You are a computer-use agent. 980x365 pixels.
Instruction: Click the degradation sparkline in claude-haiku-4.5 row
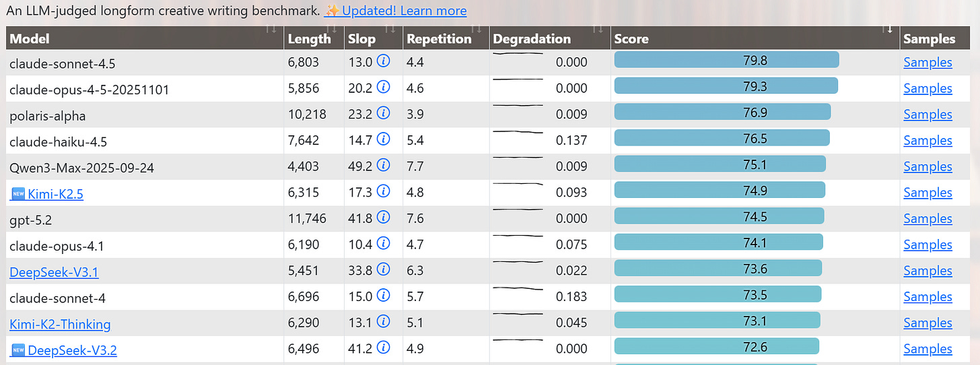(518, 133)
